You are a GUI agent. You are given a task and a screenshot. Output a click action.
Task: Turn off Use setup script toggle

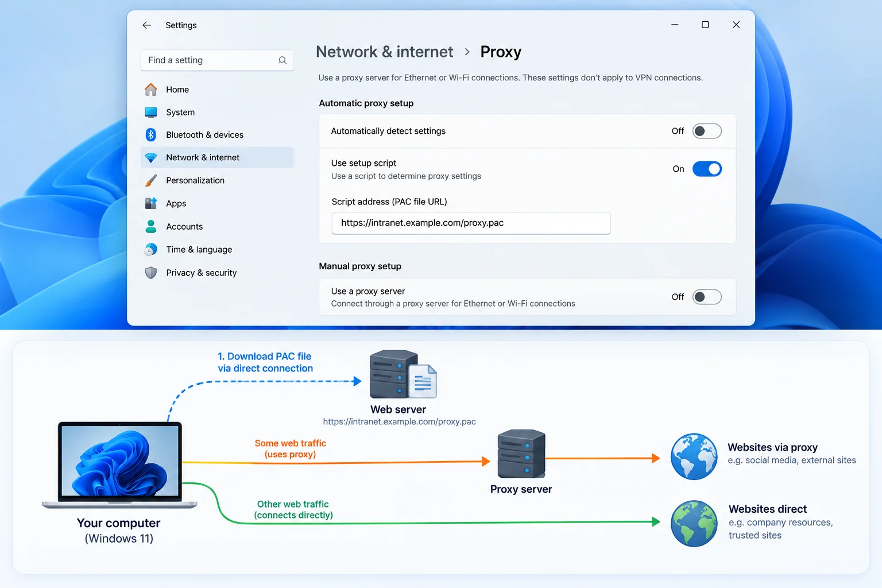coord(707,169)
